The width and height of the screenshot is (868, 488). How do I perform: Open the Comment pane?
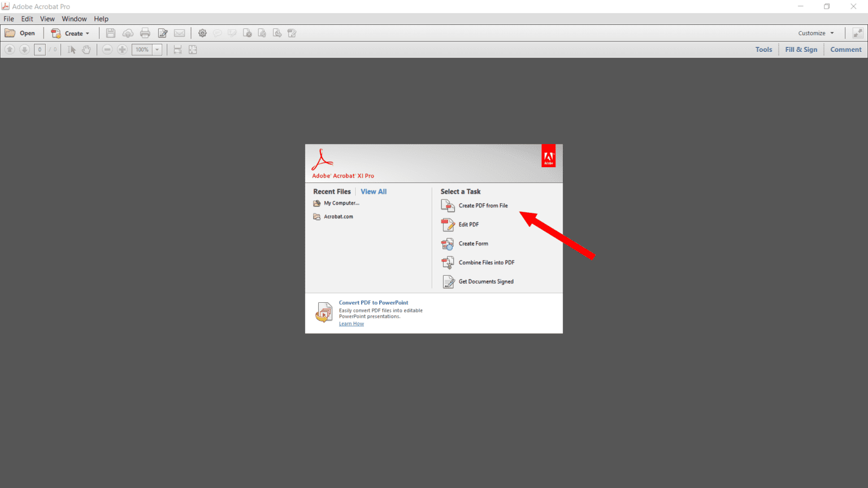pyautogui.click(x=846, y=50)
